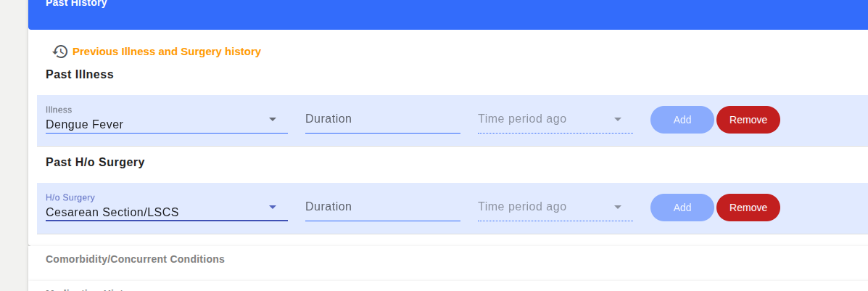Image resolution: width=868 pixels, height=291 pixels.
Task: Remove the Dengue Fever illness entry
Action: click(x=748, y=120)
